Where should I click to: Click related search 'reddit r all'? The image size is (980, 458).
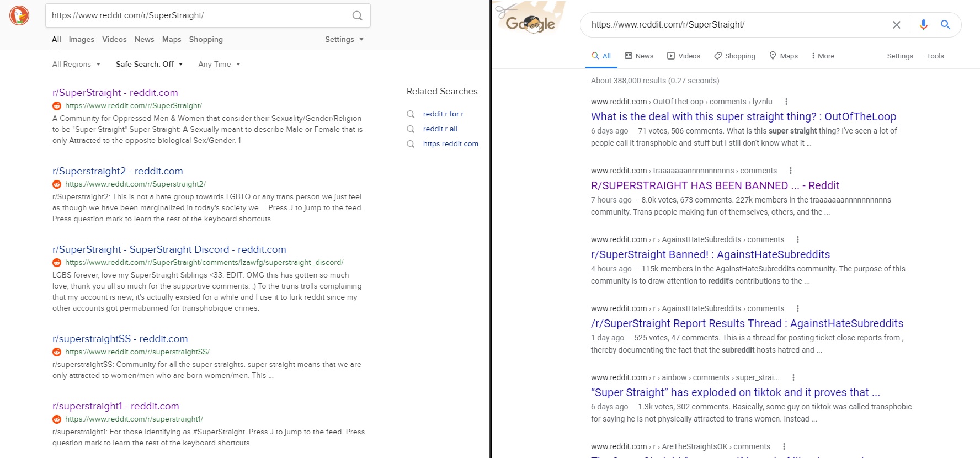pyautogui.click(x=440, y=129)
